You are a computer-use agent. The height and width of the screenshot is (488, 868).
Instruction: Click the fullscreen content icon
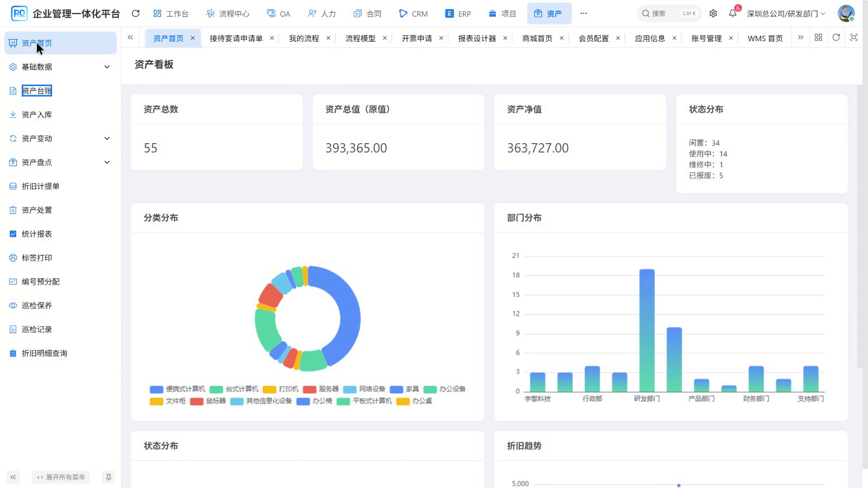pos(854,37)
